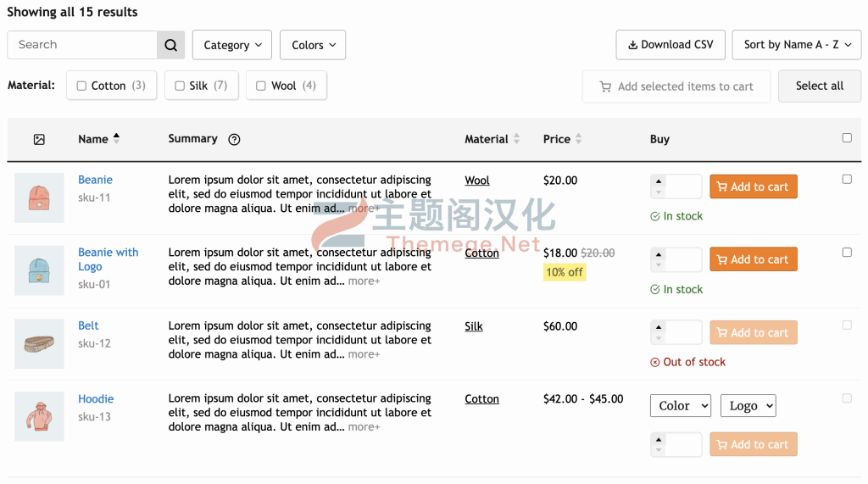Add Beanie with Logo to cart
This screenshot has width=868, height=484.
point(754,259)
